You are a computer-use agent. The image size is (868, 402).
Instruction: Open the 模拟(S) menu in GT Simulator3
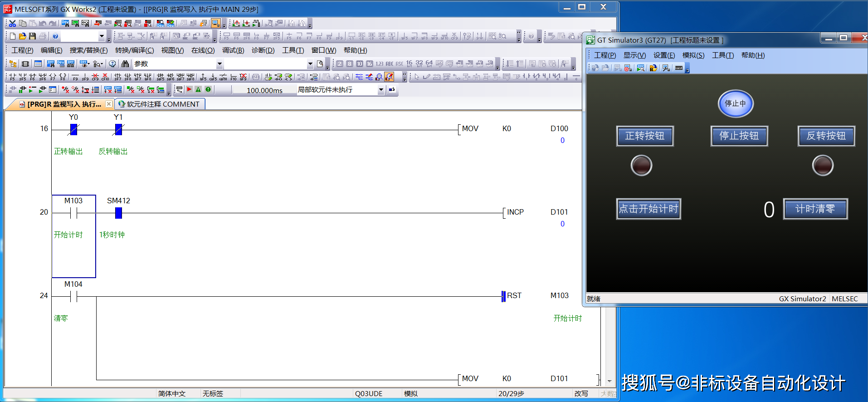pos(693,55)
